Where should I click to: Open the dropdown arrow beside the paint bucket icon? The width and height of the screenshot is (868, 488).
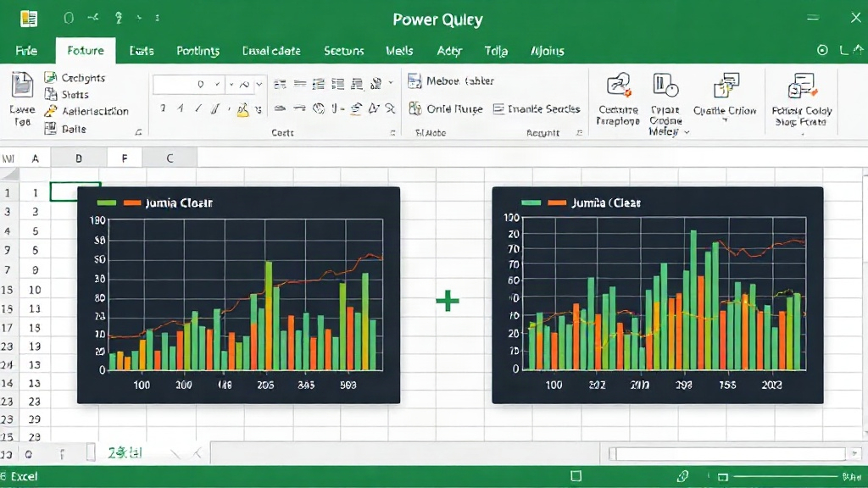(391, 83)
